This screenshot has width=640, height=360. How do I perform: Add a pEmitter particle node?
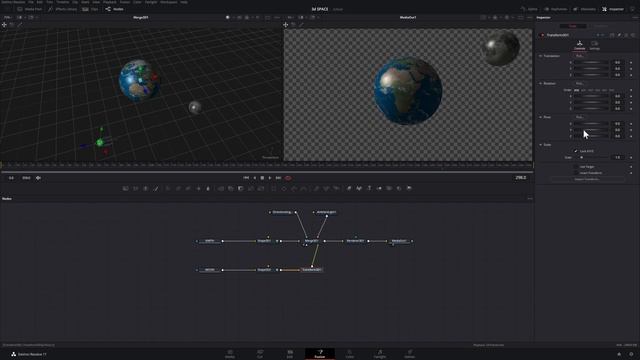[316, 188]
